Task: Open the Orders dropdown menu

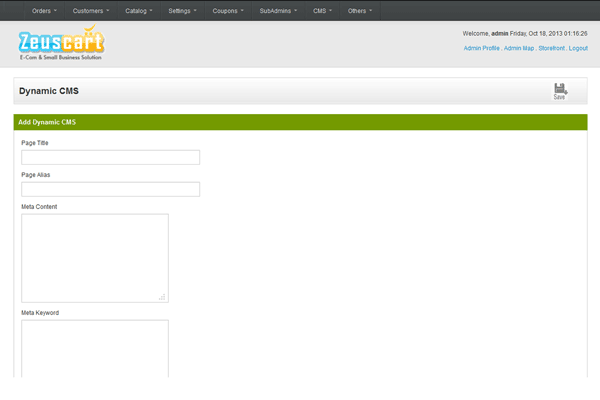Action: [44, 10]
